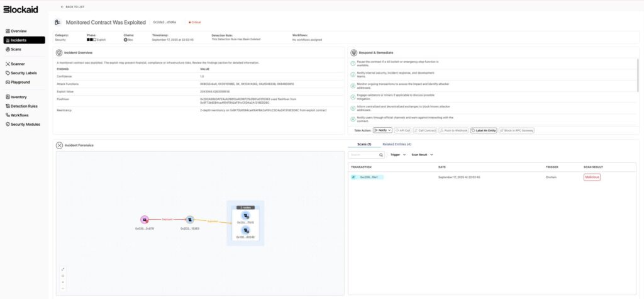
Task: Click the graph fit-to-view icon
Action: (x=63, y=276)
